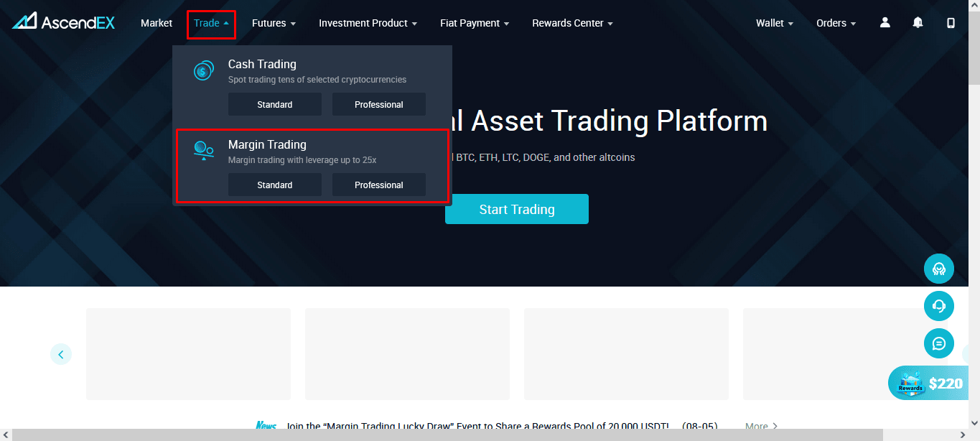This screenshot has width=980, height=441.
Task: Expand the Fiat Payment dropdown
Action: pyautogui.click(x=475, y=23)
